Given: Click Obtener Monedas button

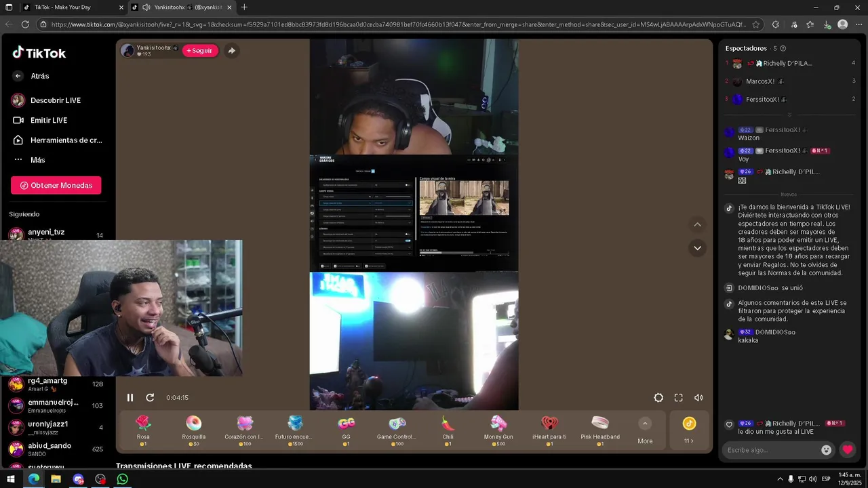Looking at the screenshot, I should [56, 185].
